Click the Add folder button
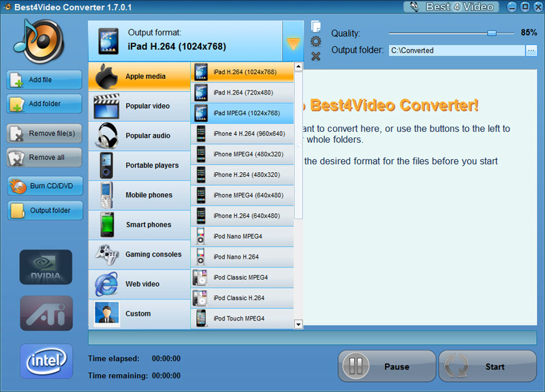 tap(44, 104)
